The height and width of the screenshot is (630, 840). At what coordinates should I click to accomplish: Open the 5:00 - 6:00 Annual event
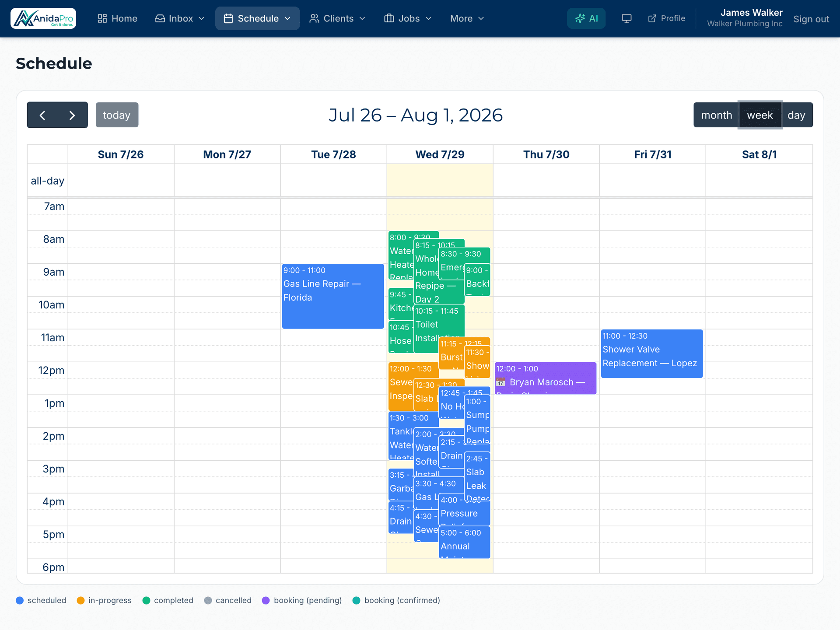click(464, 542)
